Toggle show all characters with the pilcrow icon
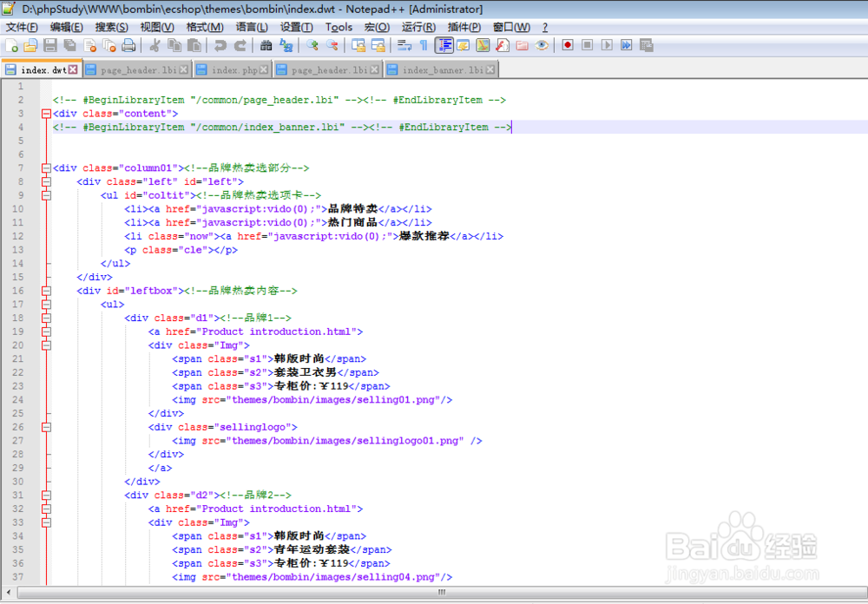The width and height of the screenshot is (868, 604). pyautogui.click(x=424, y=45)
